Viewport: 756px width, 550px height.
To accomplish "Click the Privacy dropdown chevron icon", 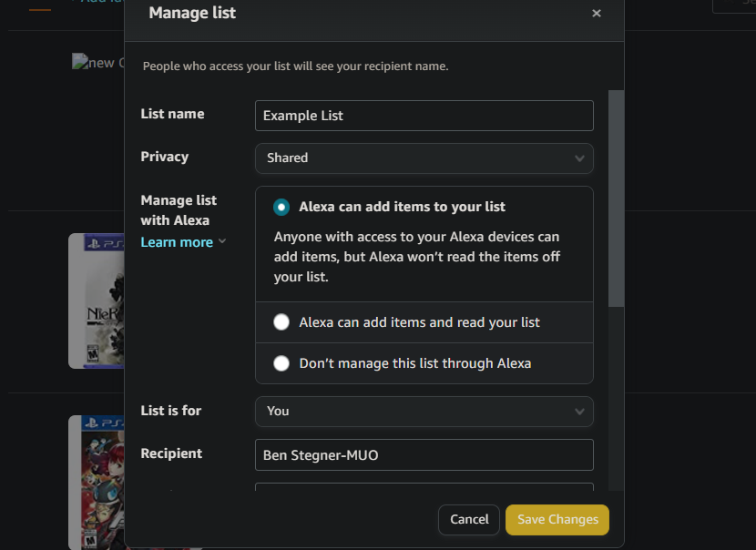I will 580,158.
